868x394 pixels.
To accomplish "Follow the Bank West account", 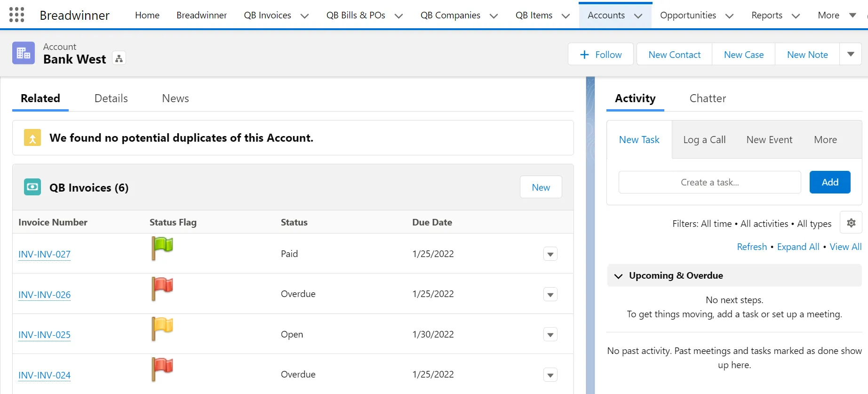I will click(601, 54).
